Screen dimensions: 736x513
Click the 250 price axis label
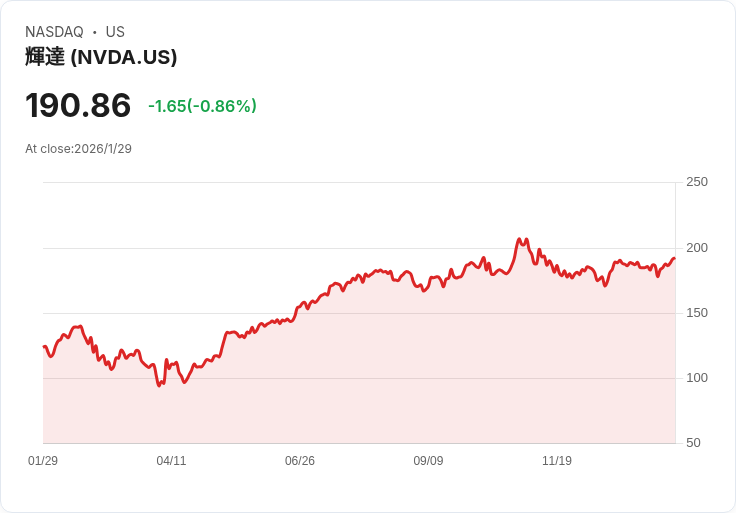point(697,182)
